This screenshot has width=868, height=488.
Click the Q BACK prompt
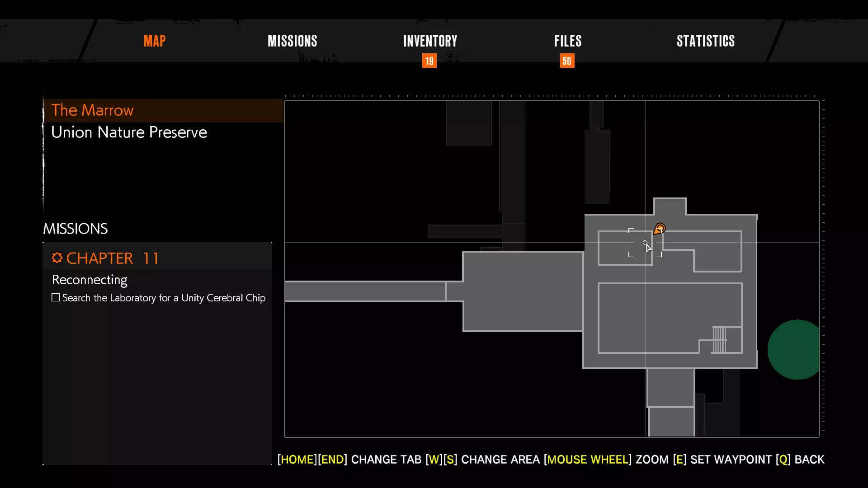[x=800, y=460]
